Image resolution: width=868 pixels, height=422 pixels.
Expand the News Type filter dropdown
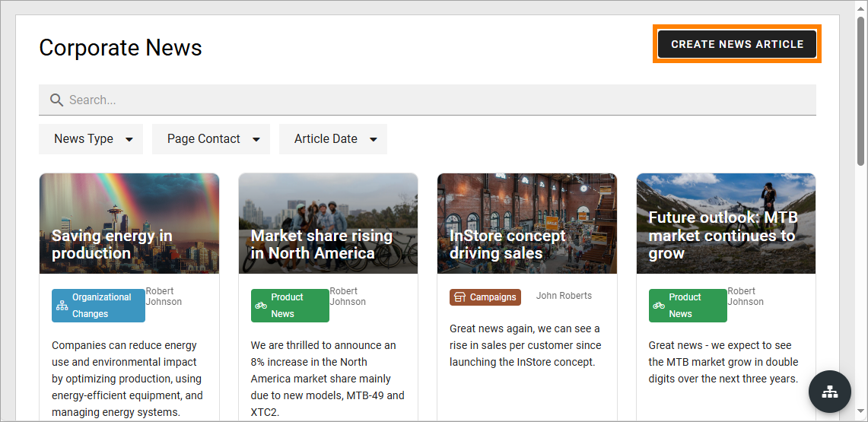tap(91, 139)
